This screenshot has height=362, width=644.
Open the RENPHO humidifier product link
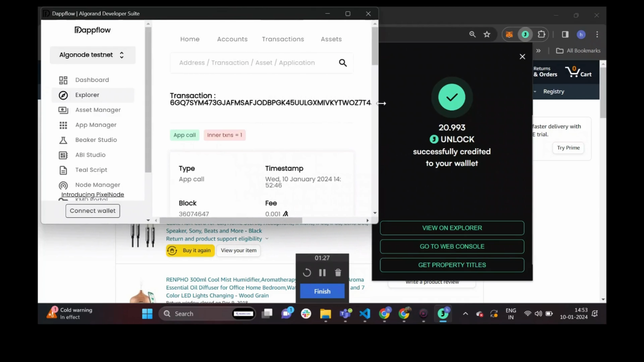point(265,288)
